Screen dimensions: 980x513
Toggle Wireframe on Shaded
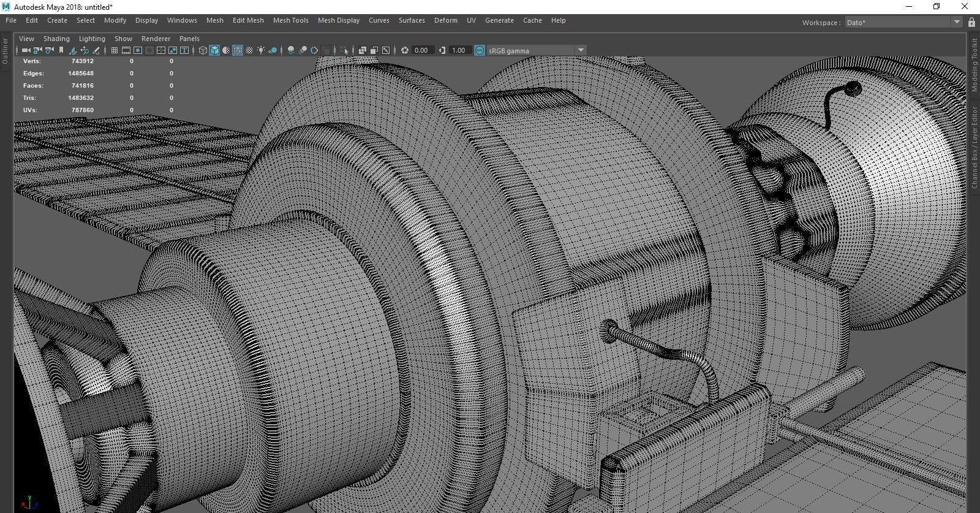click(238, 50)
